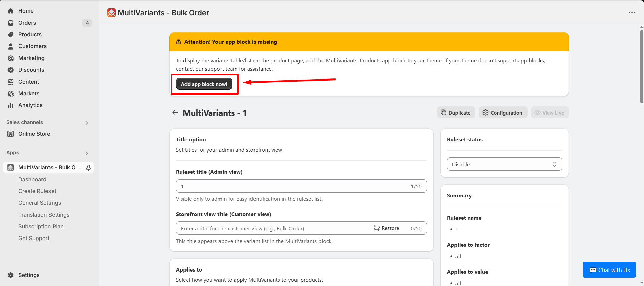Open General Settings submenu item
644x286 pixels.
tap(39, 203)
